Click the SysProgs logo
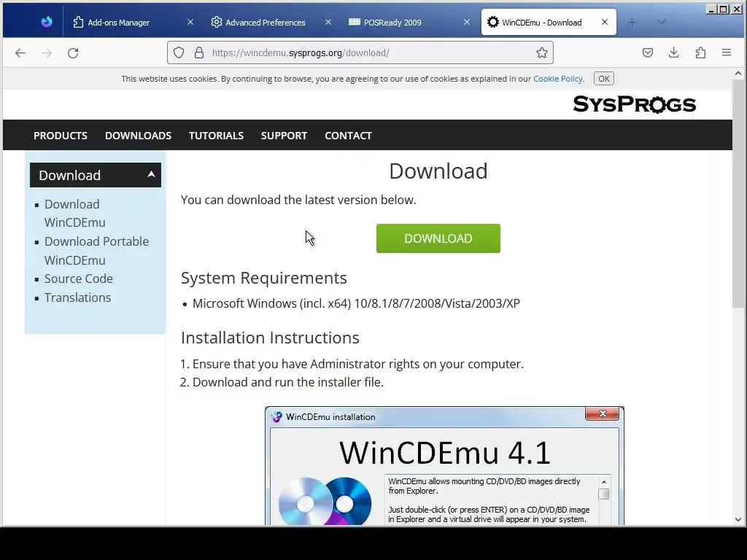This screenshot has height=560, width=747. [x=635, y=104]
